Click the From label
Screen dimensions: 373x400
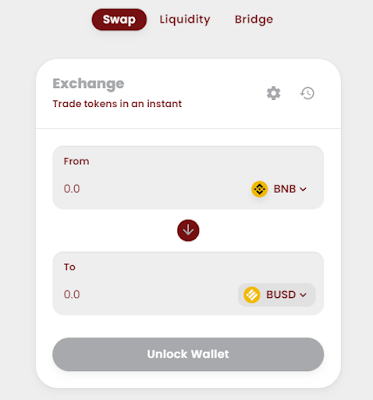click(x=76, y=161)
